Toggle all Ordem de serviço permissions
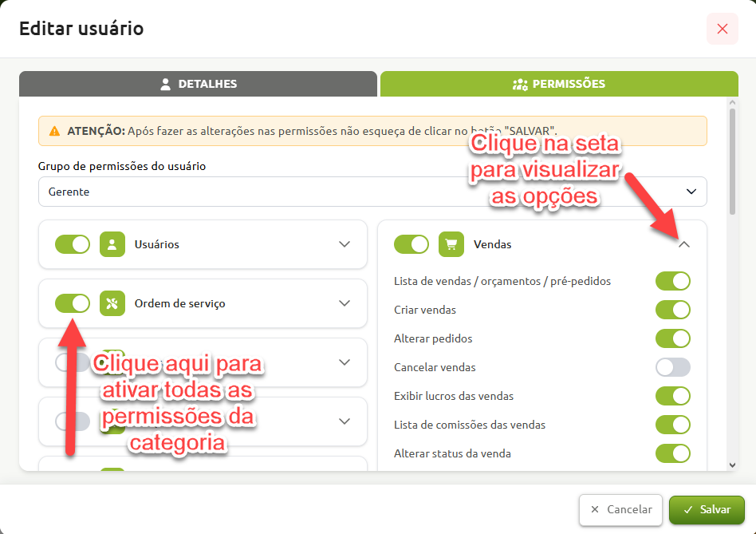This screenshot has width=756, height=534. (x=73, y=303)
